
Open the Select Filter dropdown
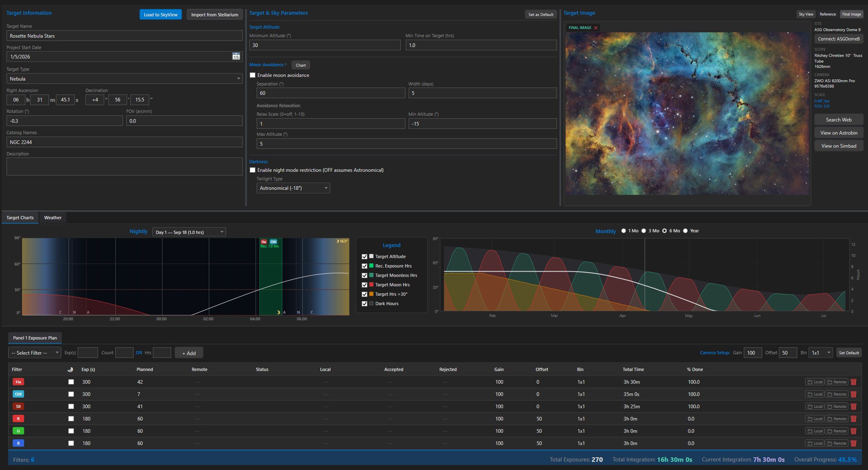click(35, 353)
